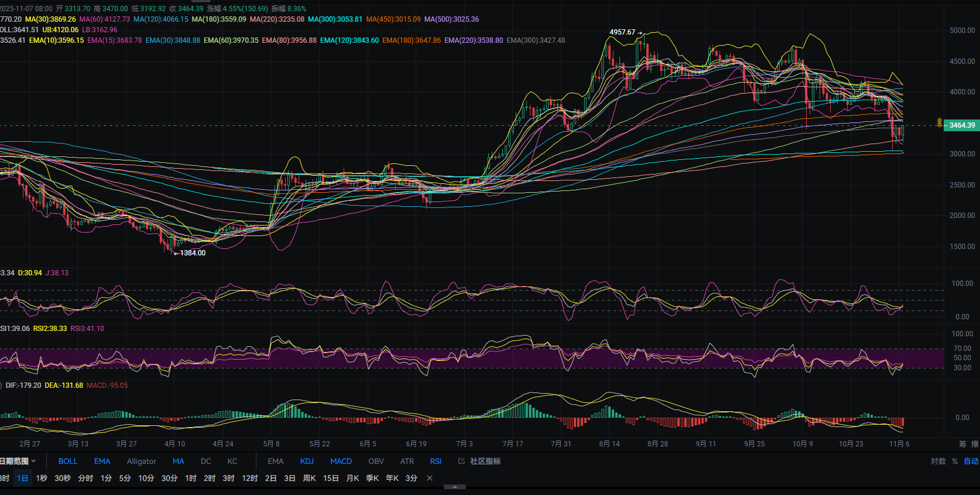Image resolution: width=980 pixels, height=495 pixels.
Task: Click the 自动 auto-scale button
Action: pos(971,461)
